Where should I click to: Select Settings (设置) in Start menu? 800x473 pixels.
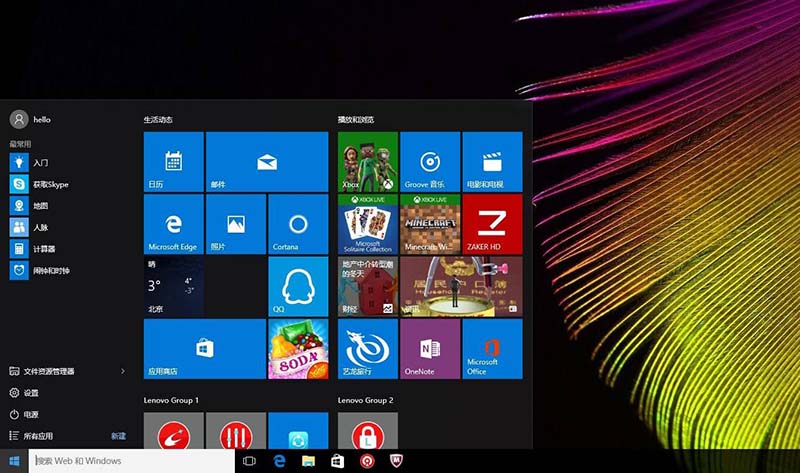(30, 393)
